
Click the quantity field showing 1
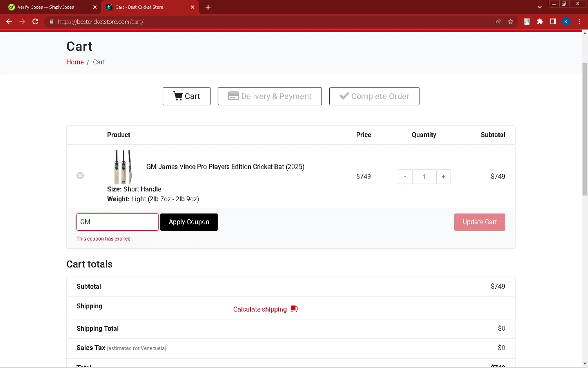pyautogui.click(x=424, y=177)
